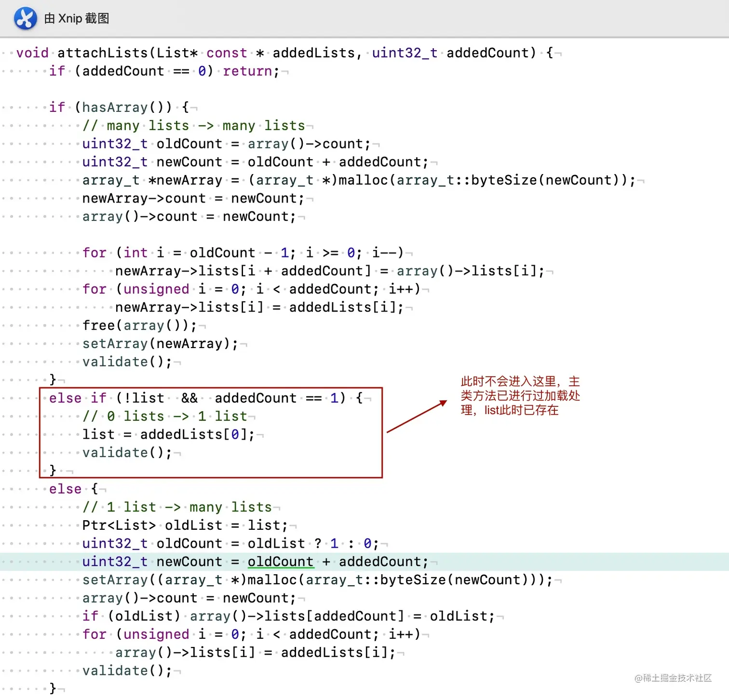Click the setArray(newArray) call
The width and height of the screenshot is (729, 700).
tap(159, 343)
